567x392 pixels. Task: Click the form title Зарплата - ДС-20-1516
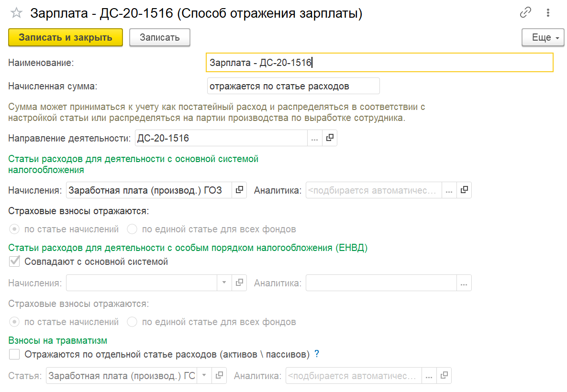pos(196,13)
